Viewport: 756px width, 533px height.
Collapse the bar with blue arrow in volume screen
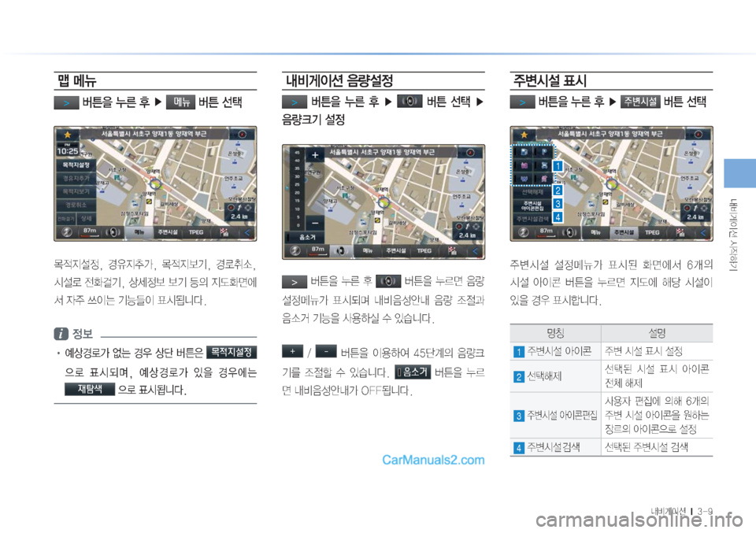tap(476, 250)
